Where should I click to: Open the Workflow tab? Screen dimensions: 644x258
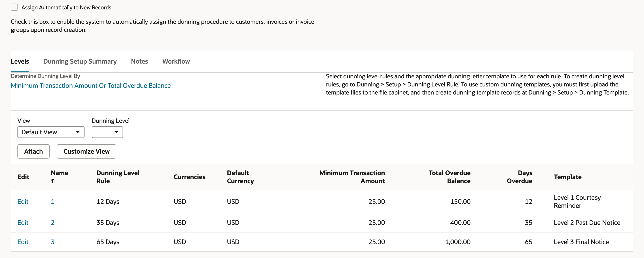click(176, 61)
